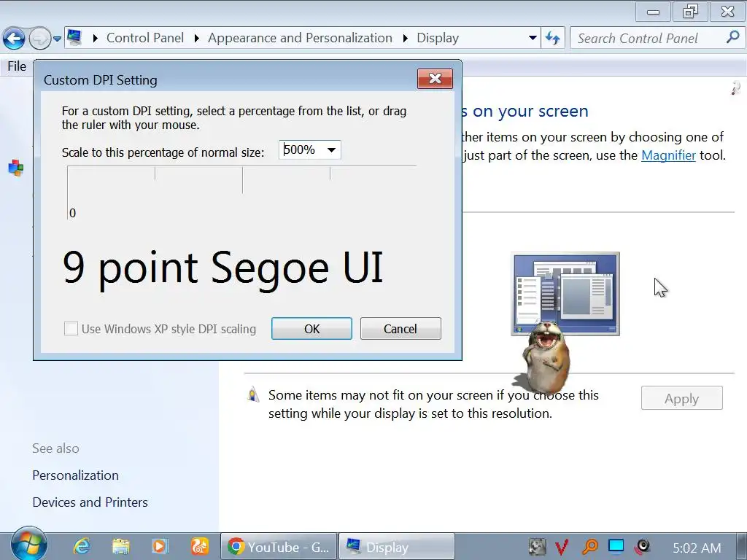Screen dimensions: 747x560
Task: Click the Back navigation arrow
Action: click(14, 38)
